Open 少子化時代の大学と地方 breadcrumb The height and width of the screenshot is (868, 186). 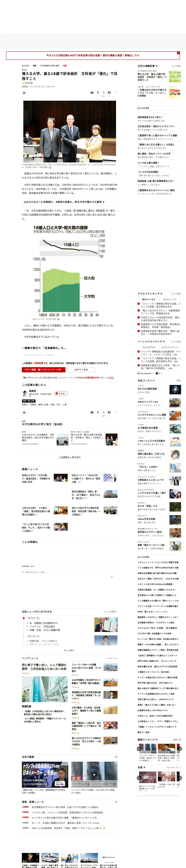[50, 66]
